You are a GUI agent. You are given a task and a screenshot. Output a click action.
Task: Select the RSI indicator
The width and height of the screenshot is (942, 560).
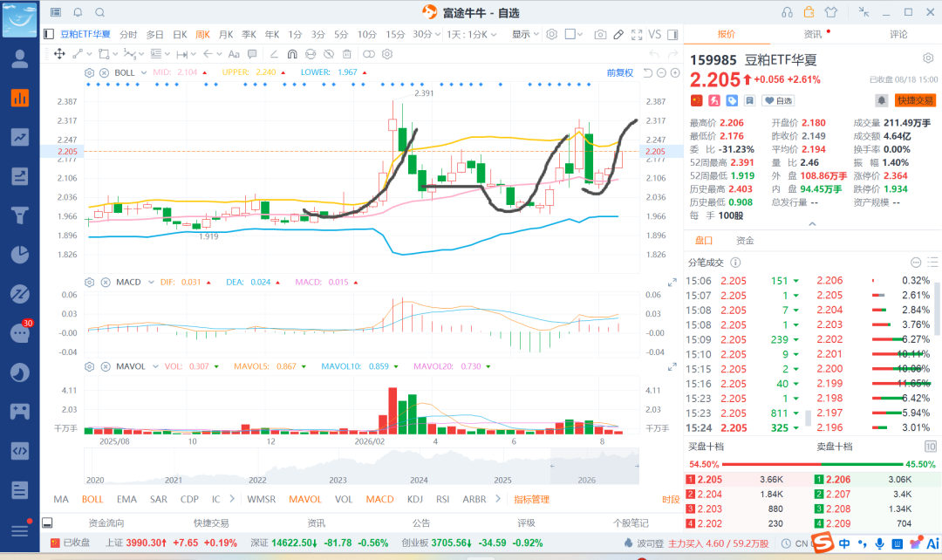(x=443, y=499)
